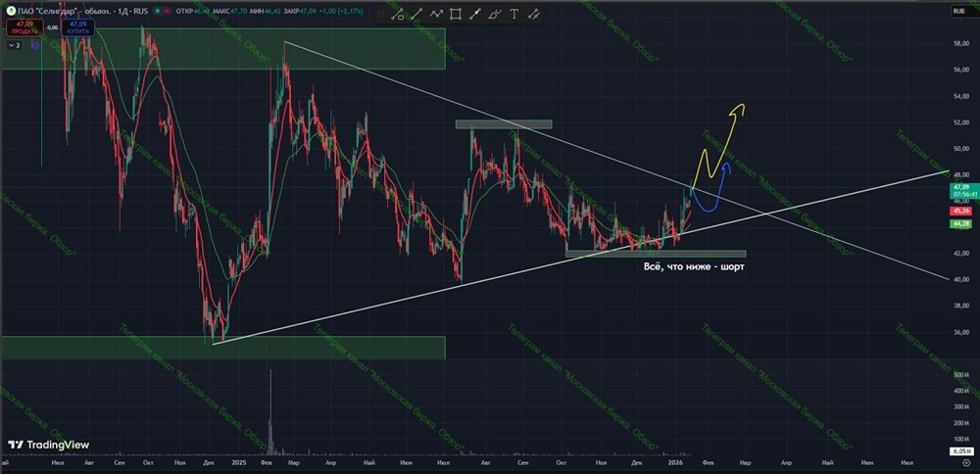Click the pink status indicator beside green dot
This screenshot has height=474, width=980.
pos(167,11)
